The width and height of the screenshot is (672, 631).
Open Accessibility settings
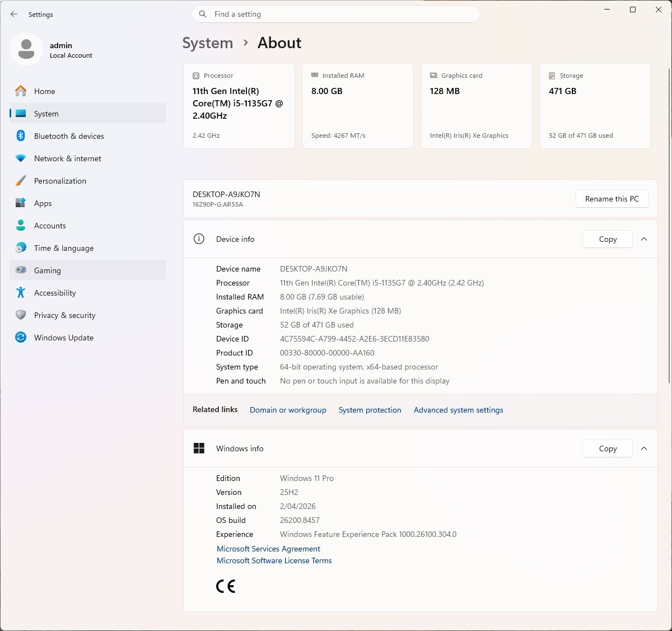click(x=88, y=292)
